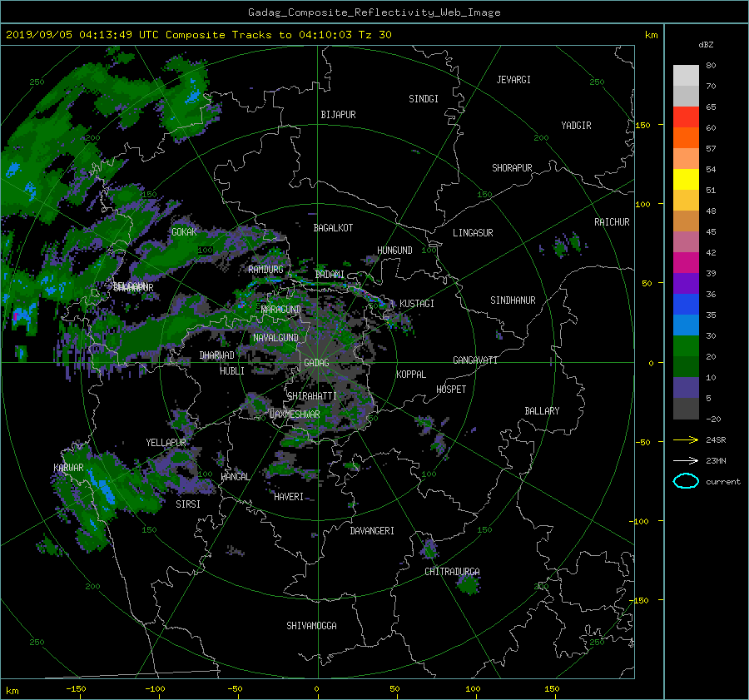This screenshot has height=700, width=749.
Task: Click the LINGASUR city label
Action: (x=473, y=233)
